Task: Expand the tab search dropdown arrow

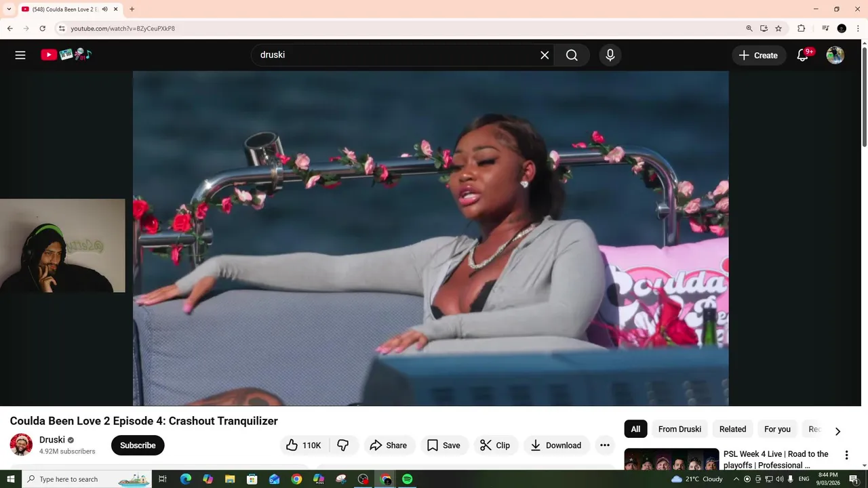Action: coord(9,9)
